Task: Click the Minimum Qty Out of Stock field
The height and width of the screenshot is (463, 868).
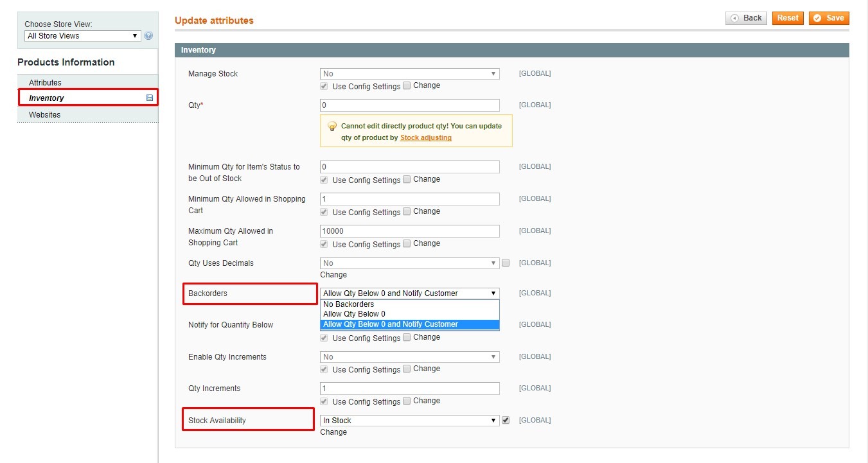Action: (410, 167)
